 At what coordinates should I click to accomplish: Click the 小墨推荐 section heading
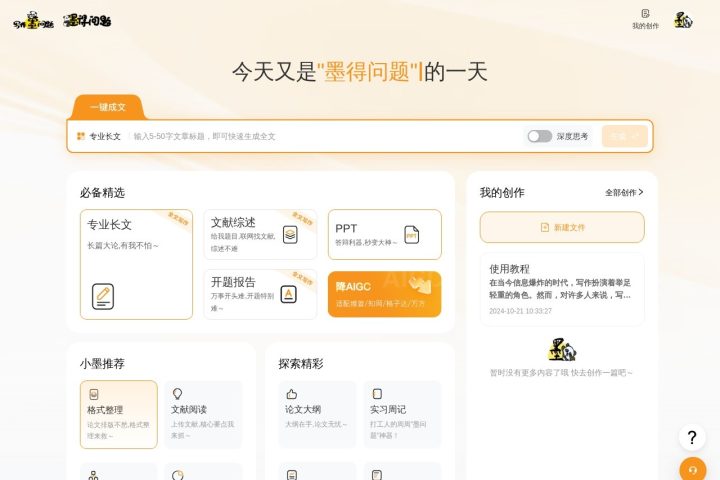click(x=102, y=363)
